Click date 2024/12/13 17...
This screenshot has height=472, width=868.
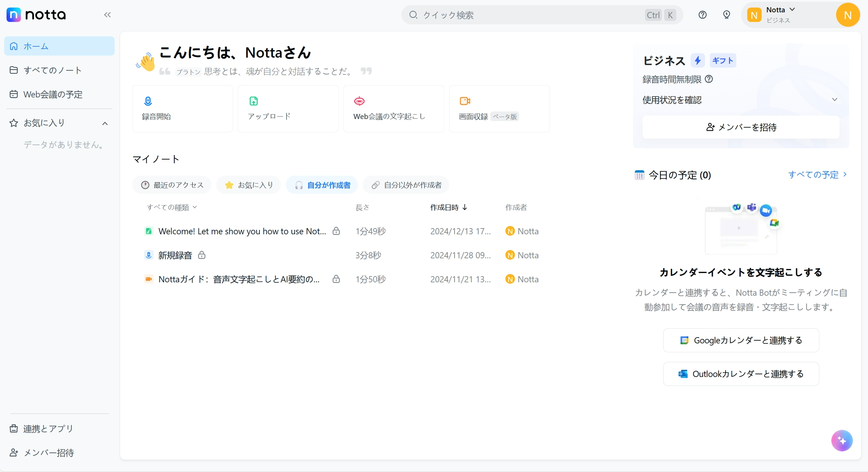[460, 231]
